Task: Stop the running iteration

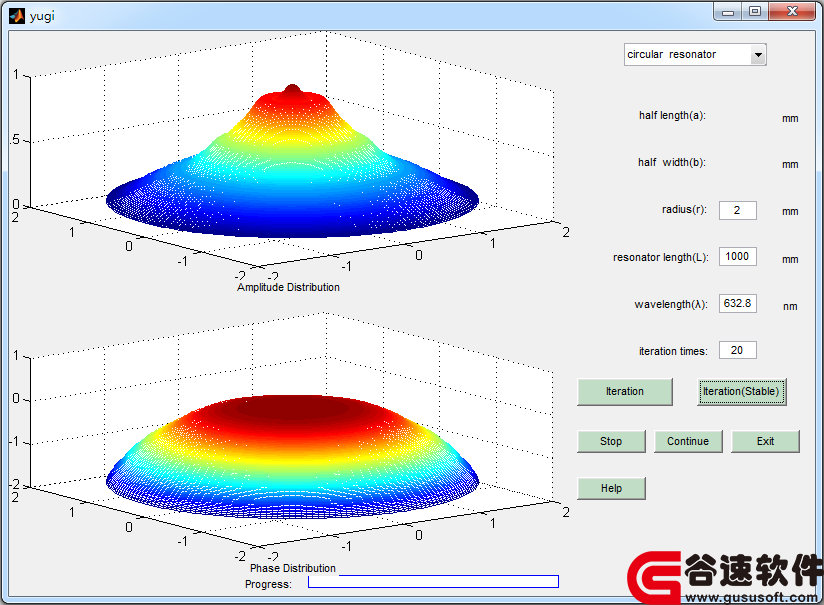Action: [611, 442]
